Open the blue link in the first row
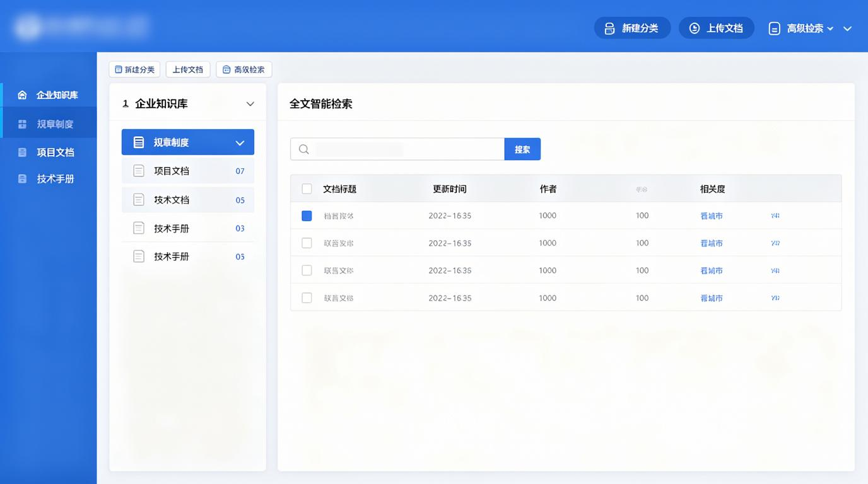Screen dimensions: 868x484 tap(712, 216)
